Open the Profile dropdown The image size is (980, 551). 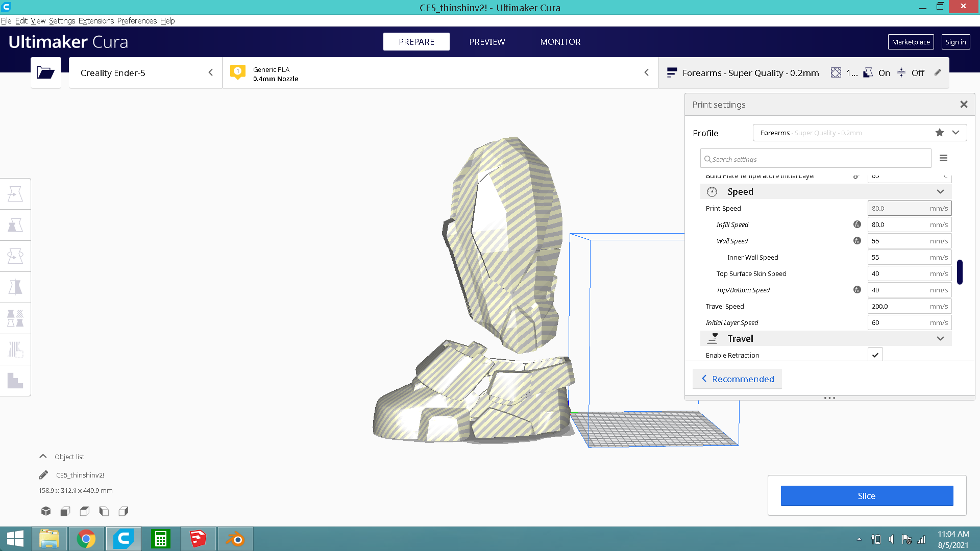tap(955, 133)
